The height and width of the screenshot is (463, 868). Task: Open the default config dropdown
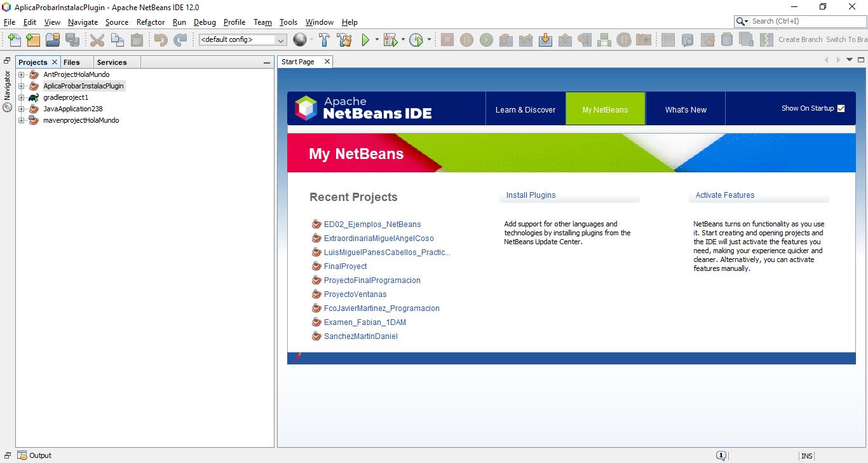(280, 40)
